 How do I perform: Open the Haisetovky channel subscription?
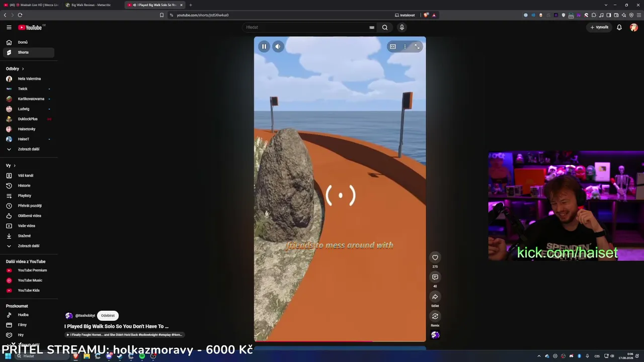point(29,129)
